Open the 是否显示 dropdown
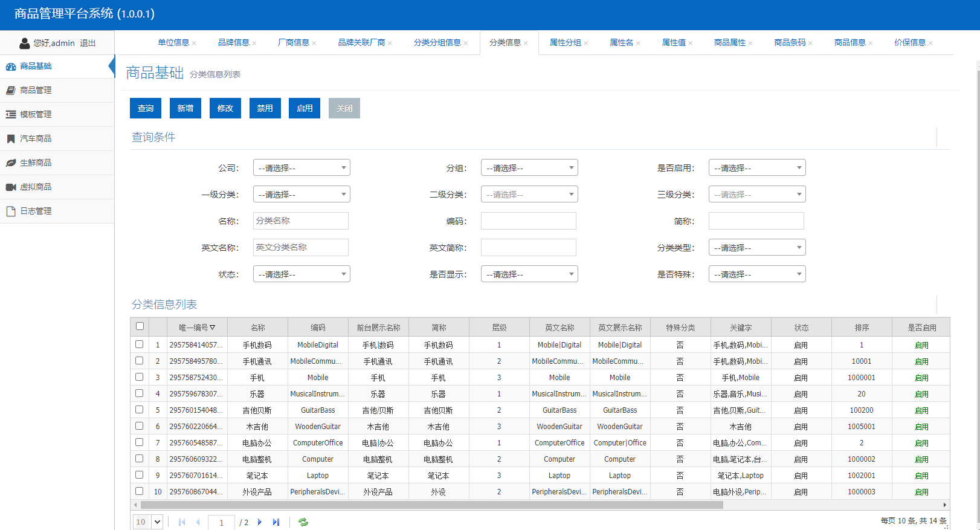980x530 pixels. click(529, 274)
